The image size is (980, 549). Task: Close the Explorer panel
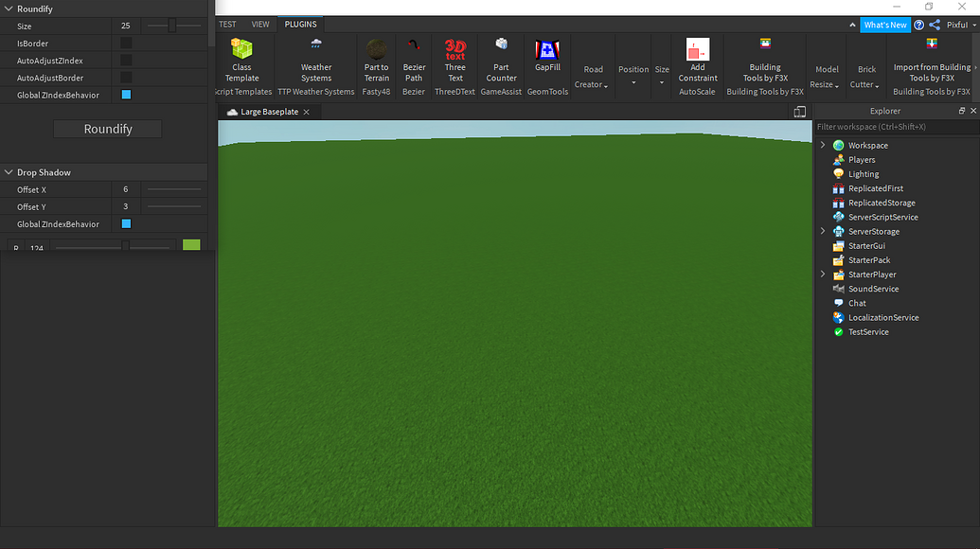click(x=973, y=111)
